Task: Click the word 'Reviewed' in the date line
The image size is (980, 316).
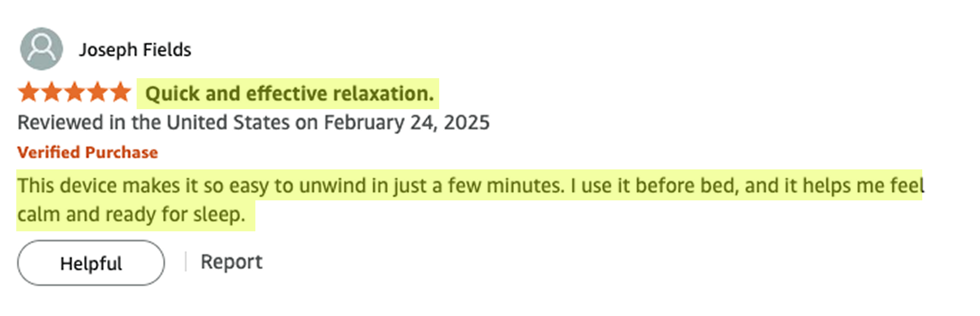Action: point(60,123)
